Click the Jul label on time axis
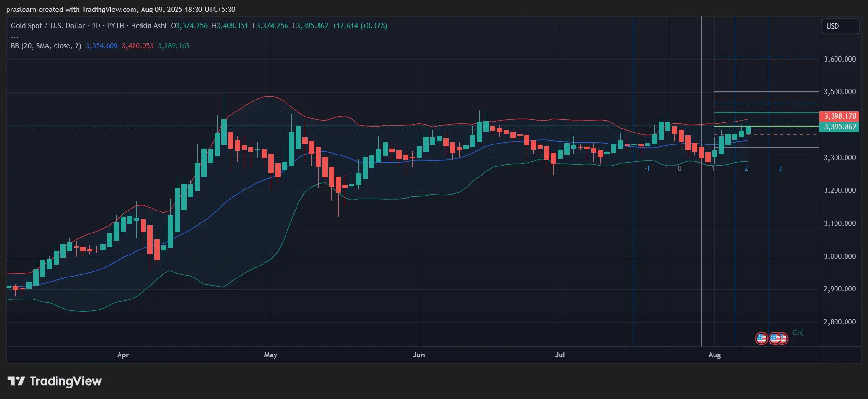Screen dimensions: 868x399 560,355
